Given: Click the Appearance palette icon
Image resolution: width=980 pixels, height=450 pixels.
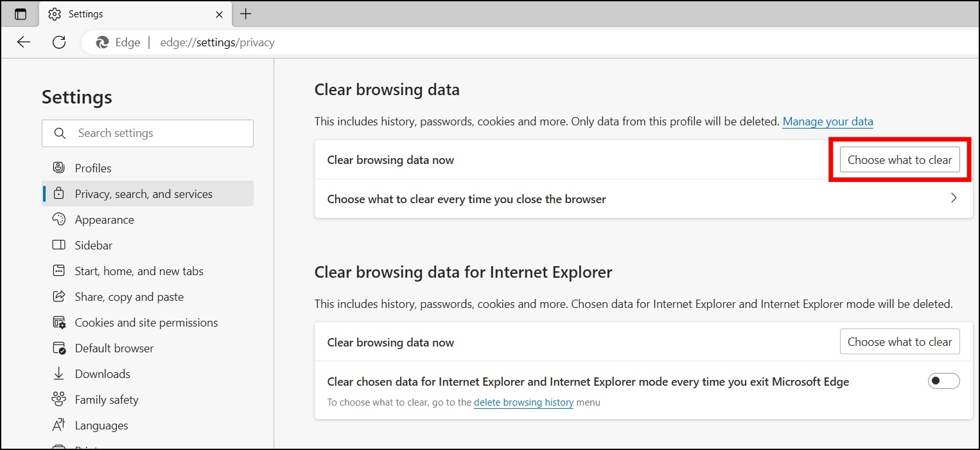Looking at the screenshot, I should pyautogui.click(x=58, y=219).
